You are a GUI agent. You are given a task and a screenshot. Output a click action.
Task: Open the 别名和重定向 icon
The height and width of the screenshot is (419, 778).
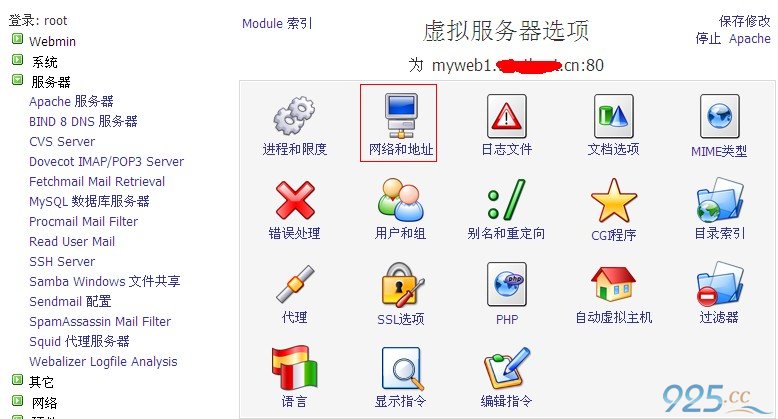(507, 200)
